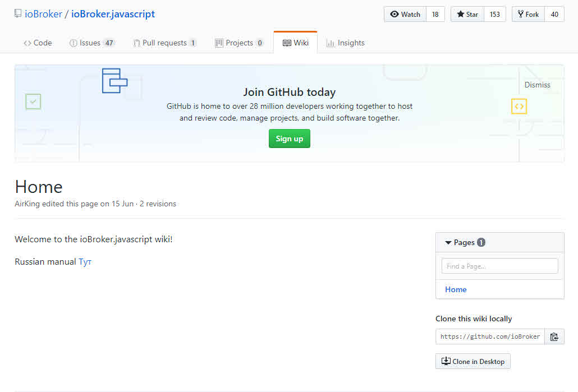The image size is (578, 392).
Task: Open the ioBroker.javascript repository link
Action: 113,14
